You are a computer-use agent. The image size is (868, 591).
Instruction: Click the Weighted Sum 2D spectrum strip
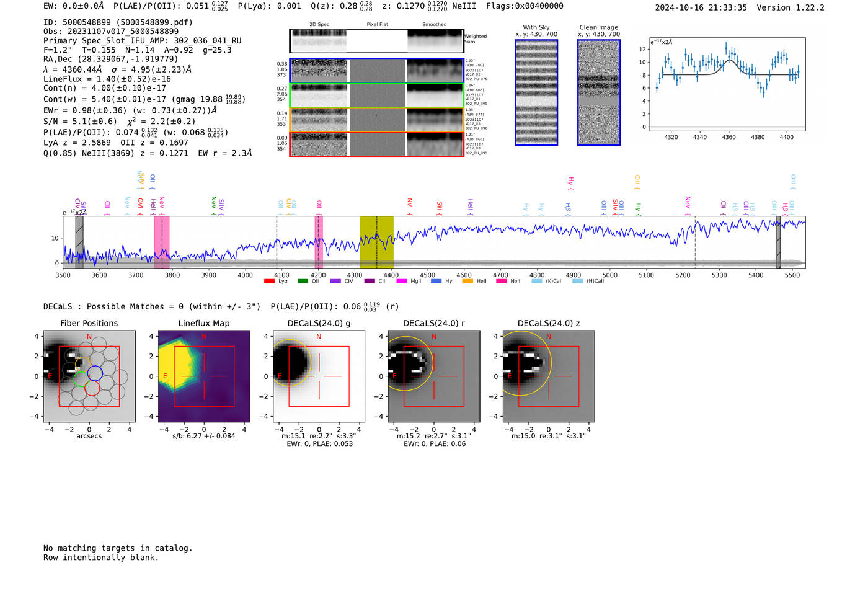pyautogui.click(x=376, y=41)
